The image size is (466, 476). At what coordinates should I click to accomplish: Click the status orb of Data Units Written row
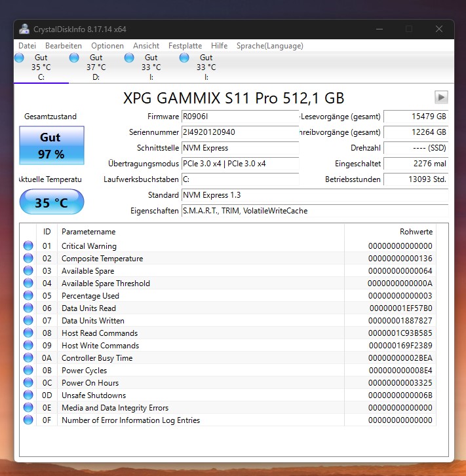[x=28, y=320]
